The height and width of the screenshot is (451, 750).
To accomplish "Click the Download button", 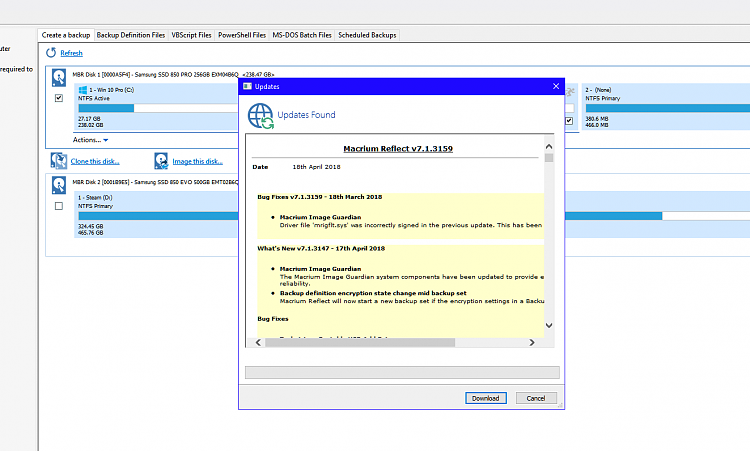I will [485, 398].
